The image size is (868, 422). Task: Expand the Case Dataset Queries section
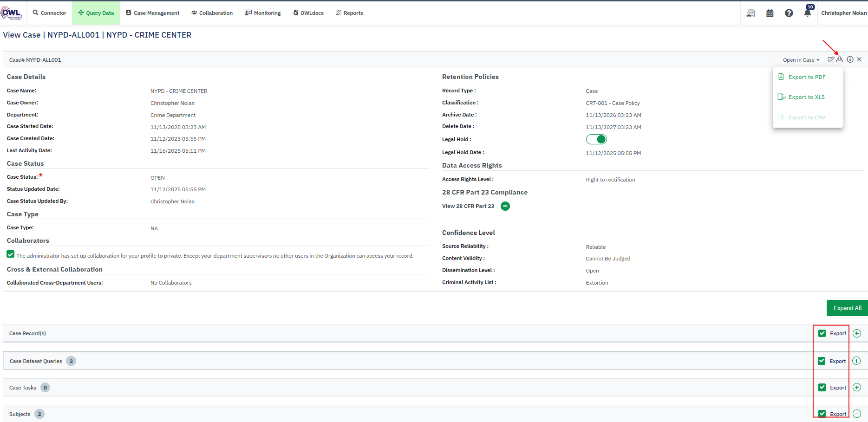(856, 361)
